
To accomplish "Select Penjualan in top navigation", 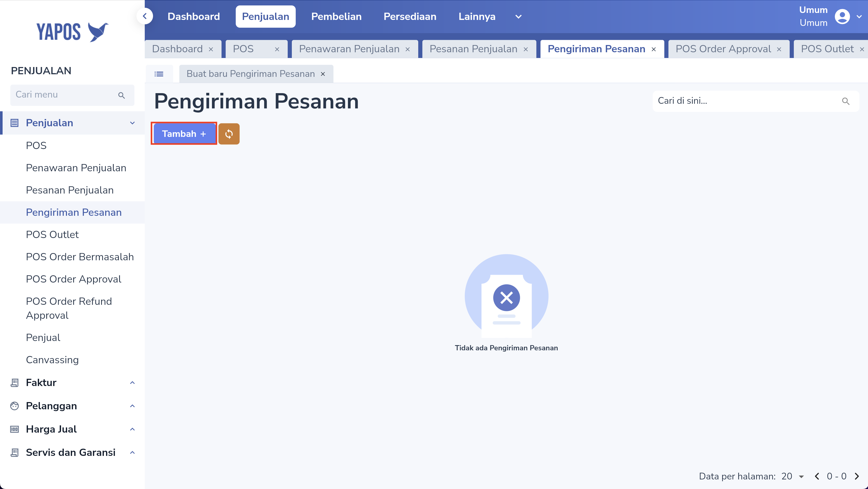I will point(265,17).
